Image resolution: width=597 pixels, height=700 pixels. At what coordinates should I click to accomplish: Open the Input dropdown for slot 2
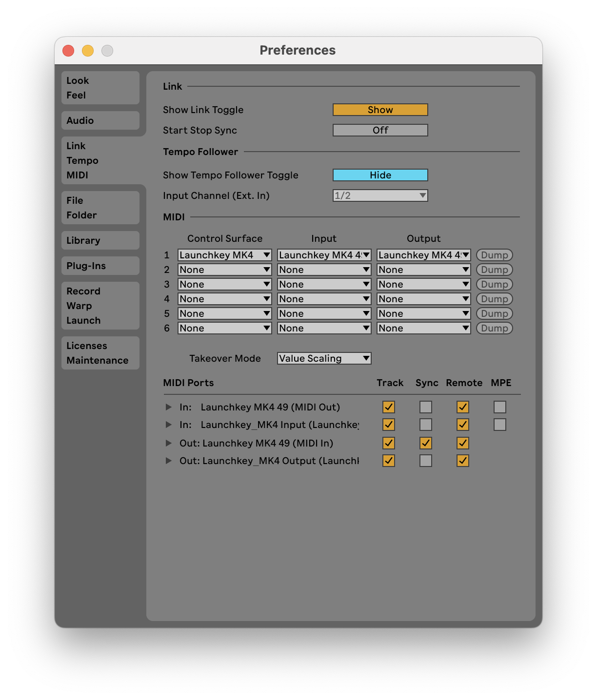pyautogui.click(x=324, y=270)
